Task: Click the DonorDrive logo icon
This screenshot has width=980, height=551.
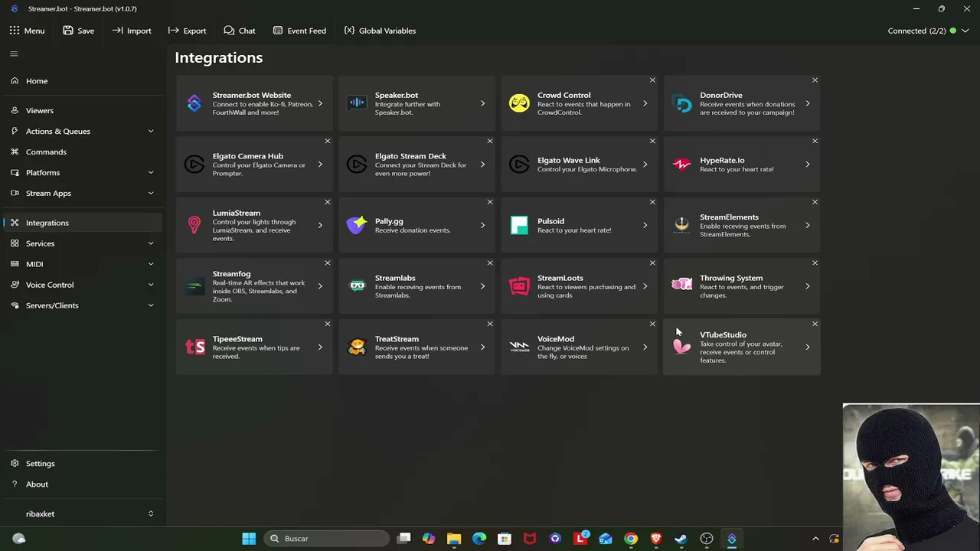Action: point(681,103)
